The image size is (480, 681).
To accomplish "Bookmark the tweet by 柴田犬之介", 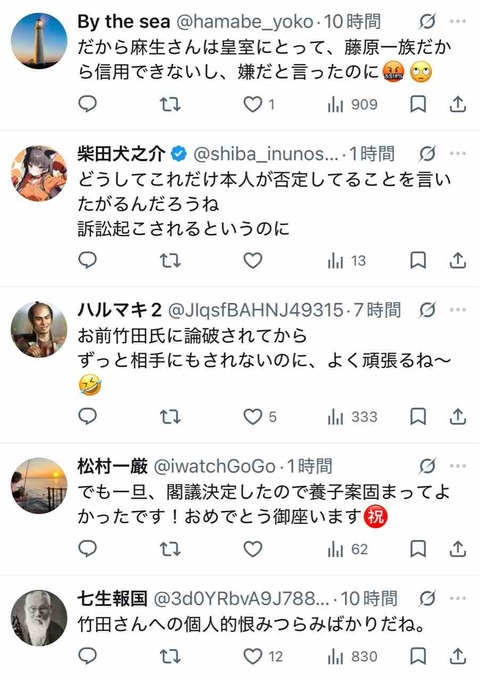I will pos(418,261).
